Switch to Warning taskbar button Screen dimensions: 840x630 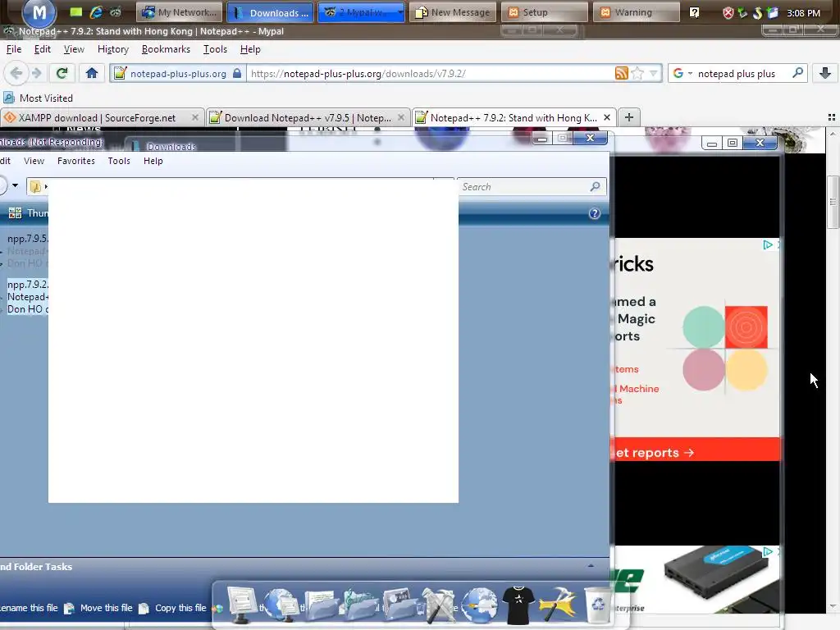[637, 12]
